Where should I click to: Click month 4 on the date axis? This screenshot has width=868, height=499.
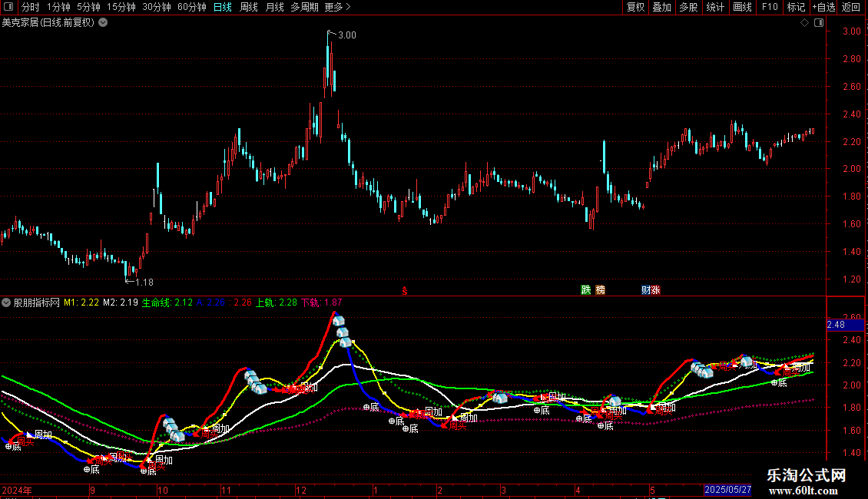(578, 490)
